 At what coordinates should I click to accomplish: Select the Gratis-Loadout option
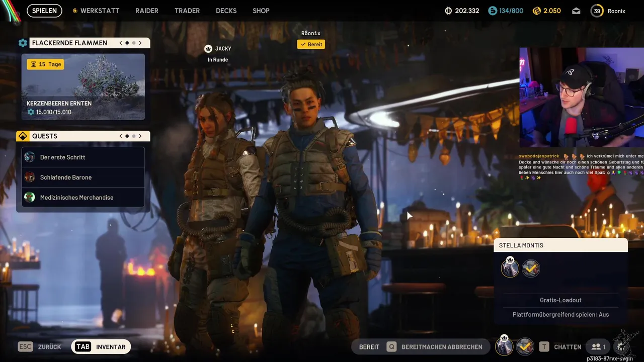pos(560,300)
